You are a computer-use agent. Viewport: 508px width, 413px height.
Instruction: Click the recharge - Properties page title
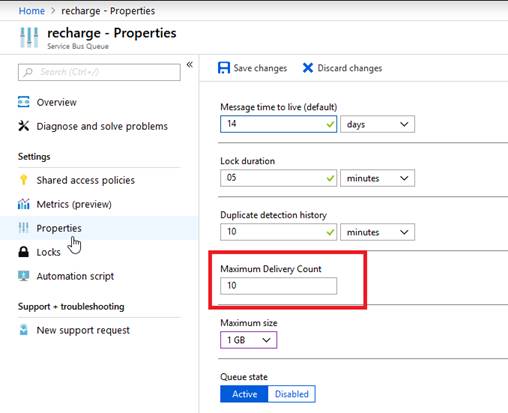pyautogui.click(x=112, y=33)
